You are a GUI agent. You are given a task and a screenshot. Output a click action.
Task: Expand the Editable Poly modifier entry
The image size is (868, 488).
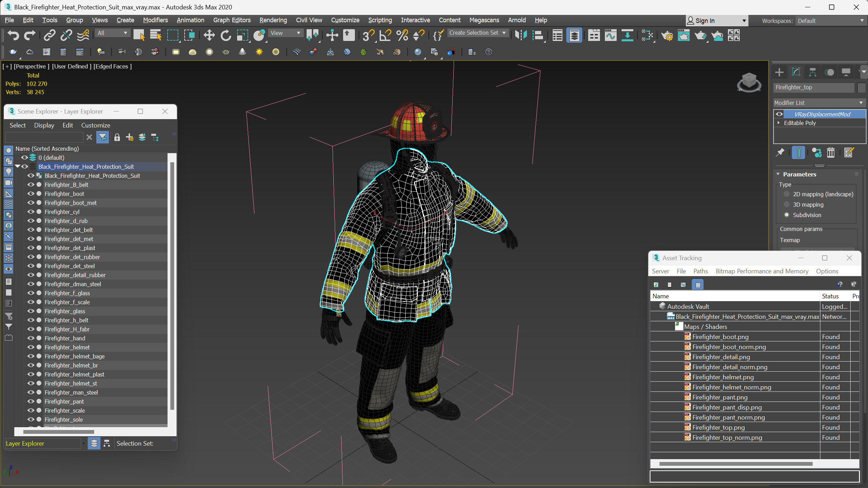tap(779, 123)
